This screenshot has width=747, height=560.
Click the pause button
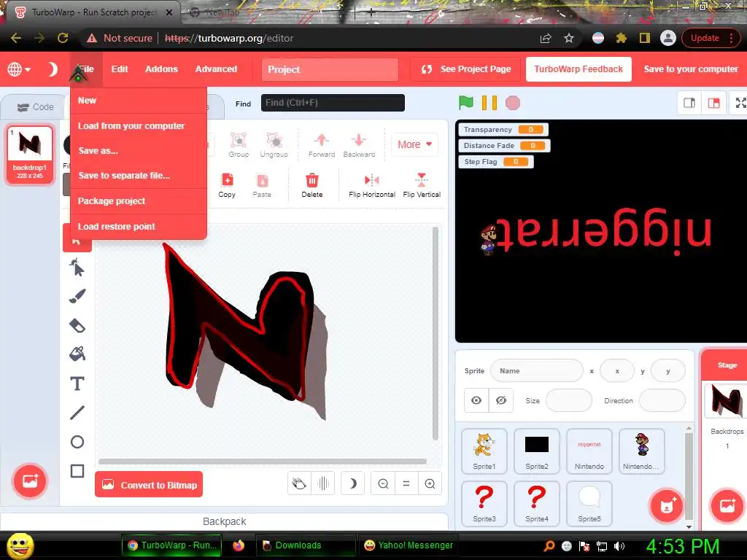coord(489,102)
